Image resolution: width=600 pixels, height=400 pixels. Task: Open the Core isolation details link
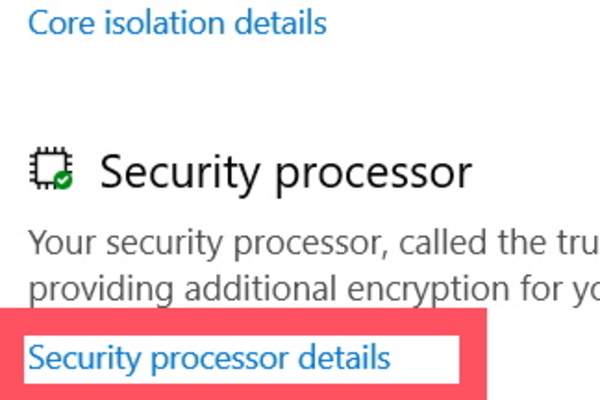tap(177, 20)
